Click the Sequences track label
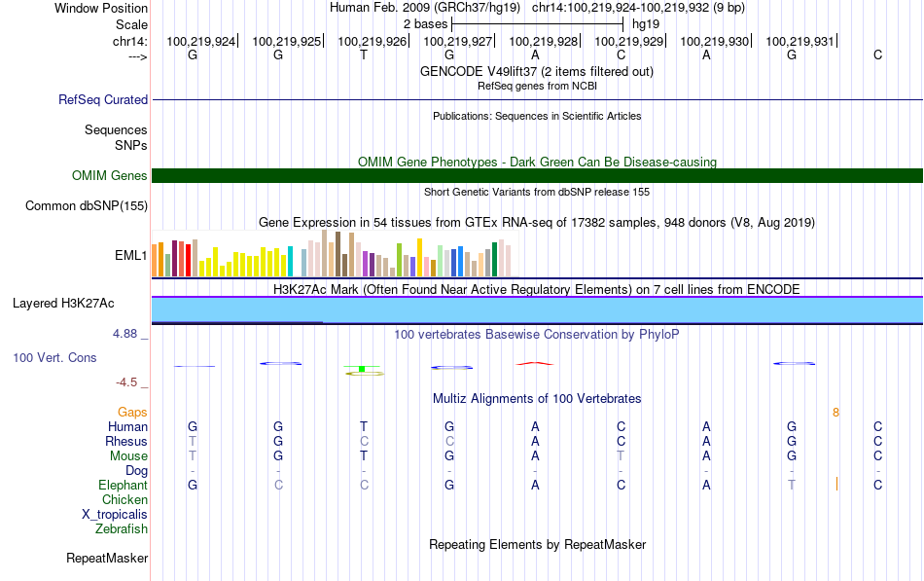 coord(116,129)
